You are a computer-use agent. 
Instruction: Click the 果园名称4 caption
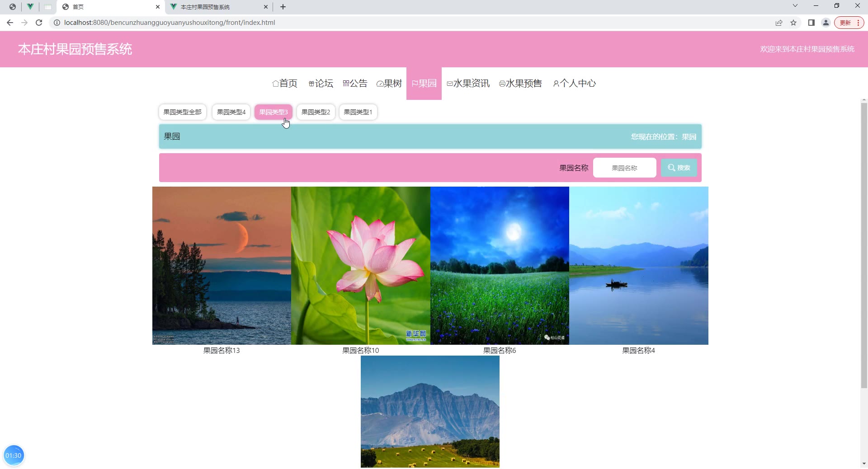[639, 350]
